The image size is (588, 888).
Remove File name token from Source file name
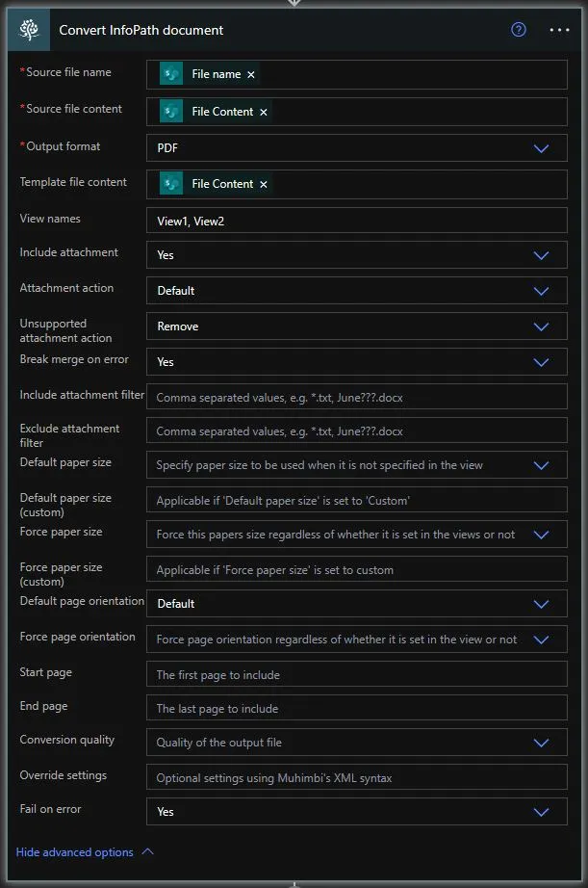(x=251, y=75)
